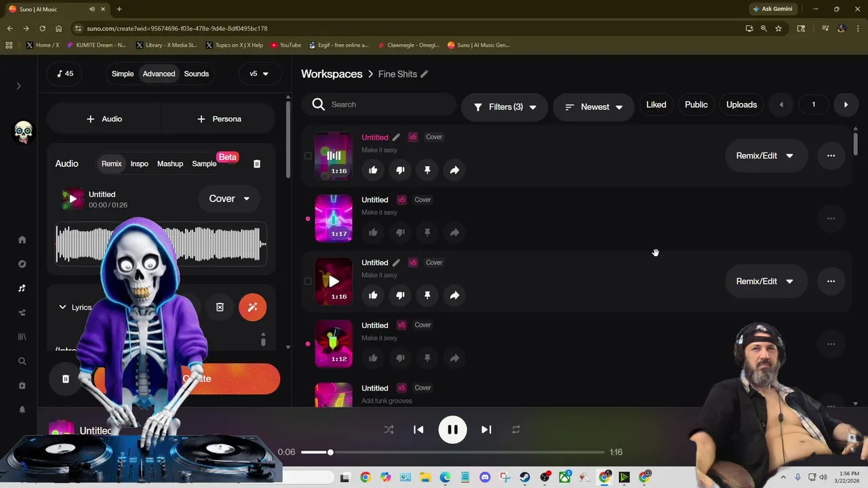Open notifications bell in sidebar
This screenshot has width=868, height=488.
22,409
